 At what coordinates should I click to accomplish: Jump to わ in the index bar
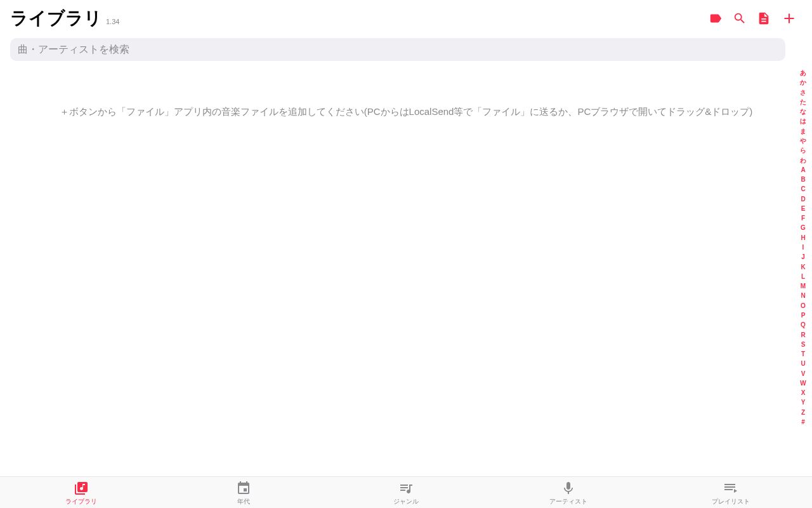tap(803, 161)
